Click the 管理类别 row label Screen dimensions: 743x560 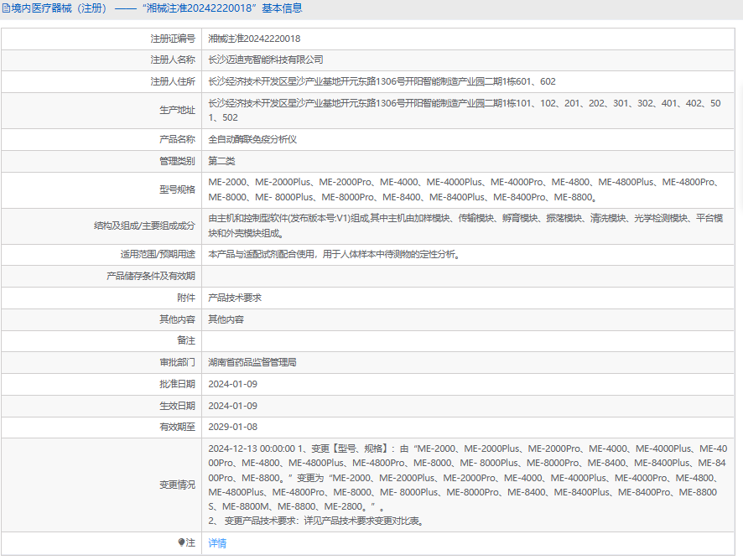tap(177, 161)
